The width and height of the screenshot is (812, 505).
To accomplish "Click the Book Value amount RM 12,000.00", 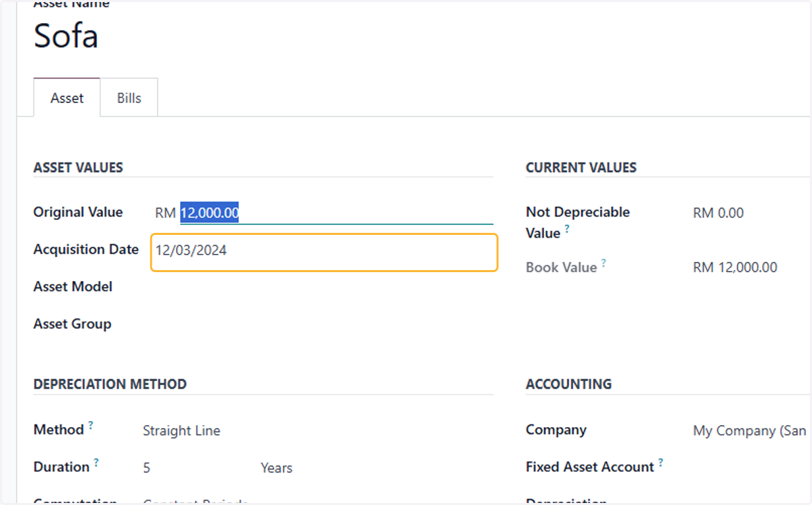I will 735,267.
